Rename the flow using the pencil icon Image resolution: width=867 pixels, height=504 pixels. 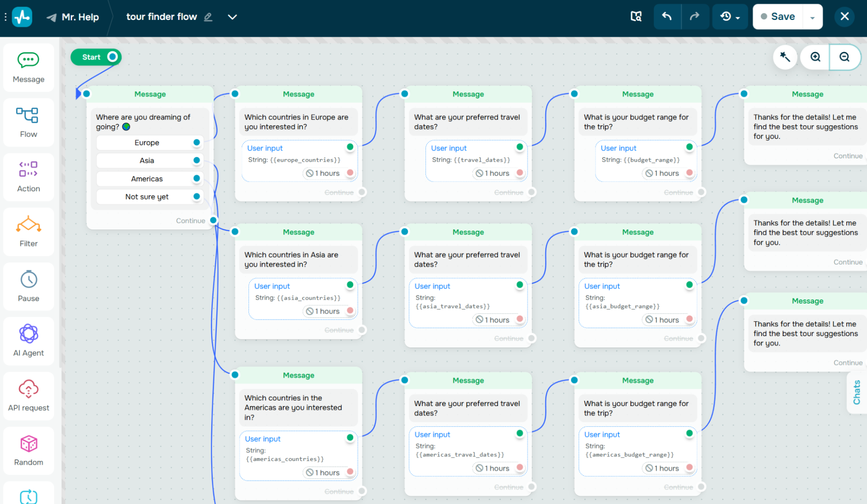(x=207, y=17)
